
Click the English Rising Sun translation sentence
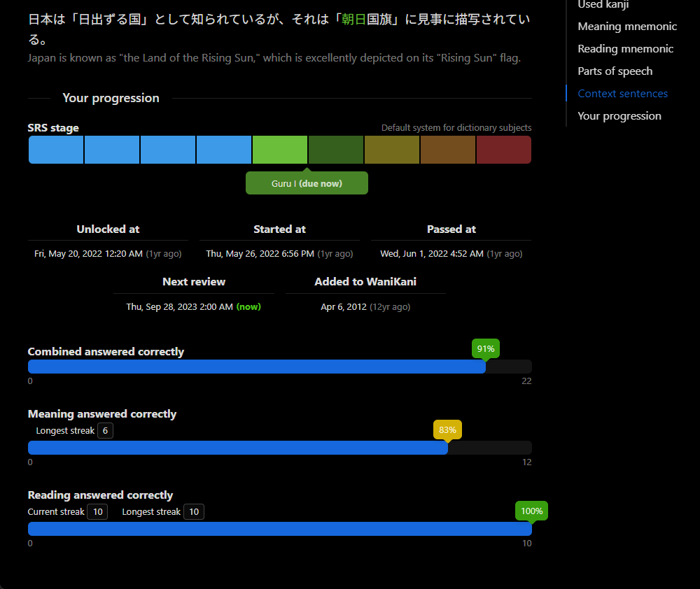274,58
